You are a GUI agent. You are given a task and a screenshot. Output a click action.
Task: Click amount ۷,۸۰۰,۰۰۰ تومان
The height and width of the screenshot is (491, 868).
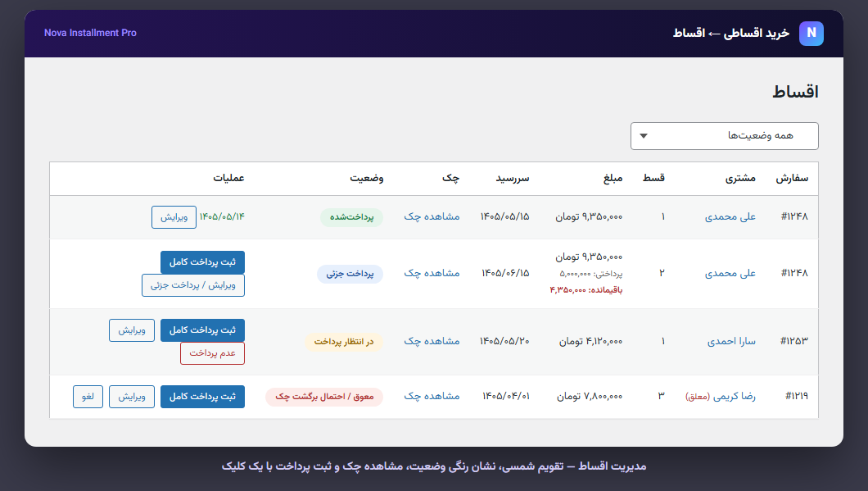point(590,396)
